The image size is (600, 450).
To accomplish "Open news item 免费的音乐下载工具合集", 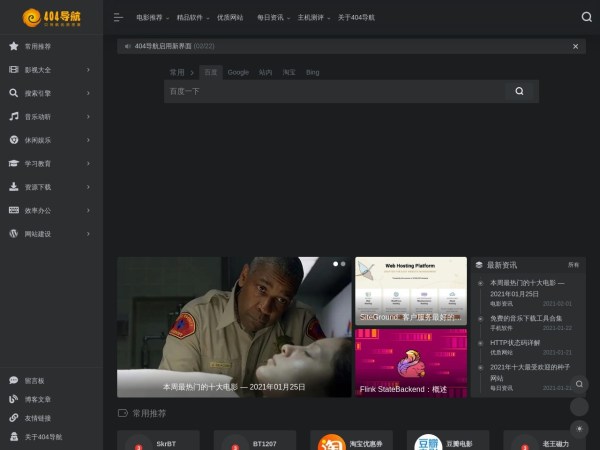I will click(x=526, y=318).
